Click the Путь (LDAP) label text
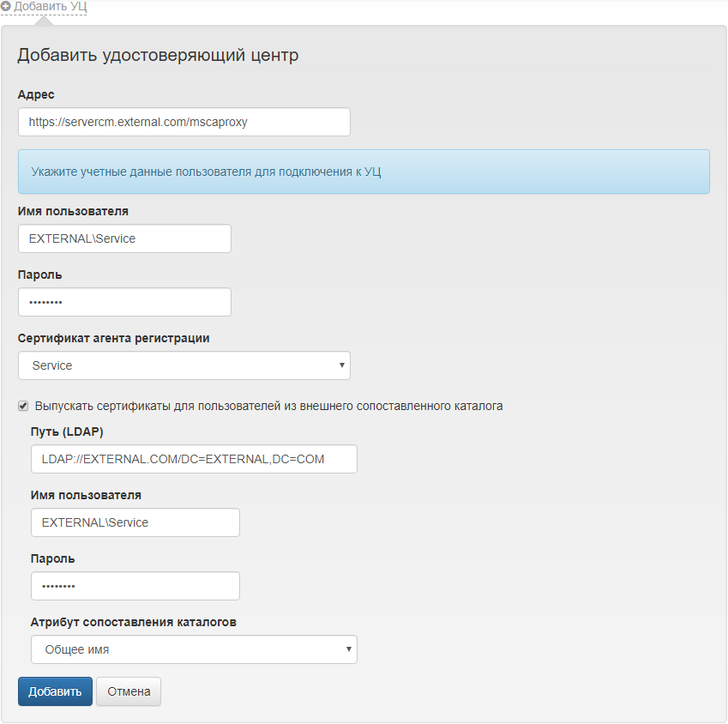The width and height of the screenshot is (728, 724). 67,431
